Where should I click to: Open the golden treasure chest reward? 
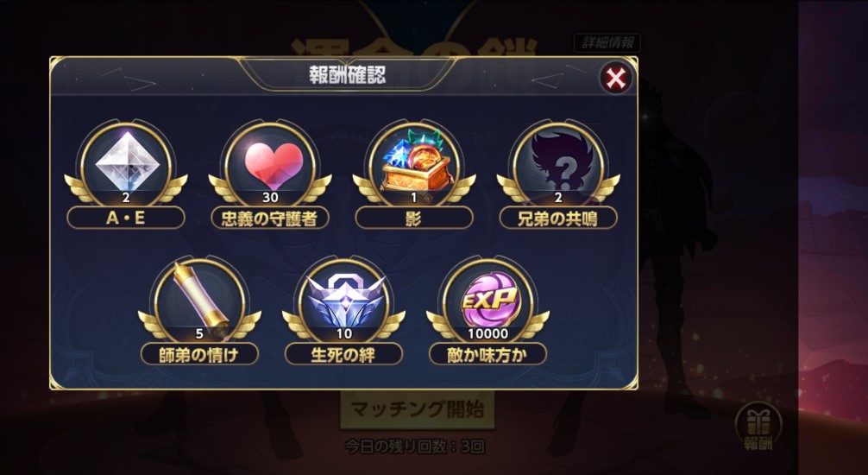coord(415,163)
